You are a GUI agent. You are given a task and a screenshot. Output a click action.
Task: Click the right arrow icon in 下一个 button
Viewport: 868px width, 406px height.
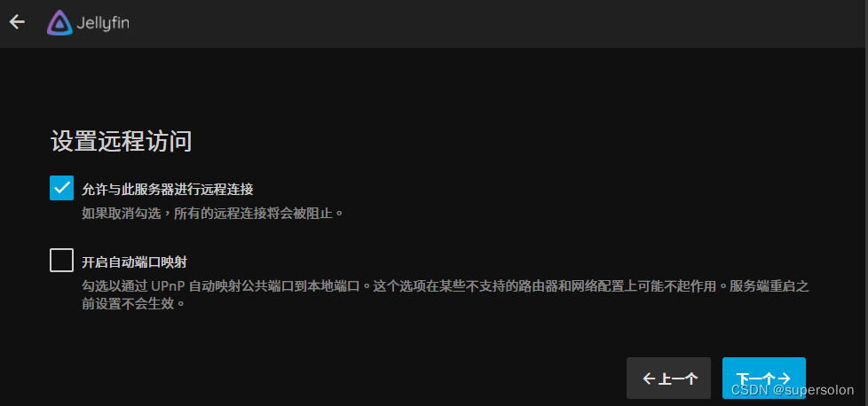[784, 379]
